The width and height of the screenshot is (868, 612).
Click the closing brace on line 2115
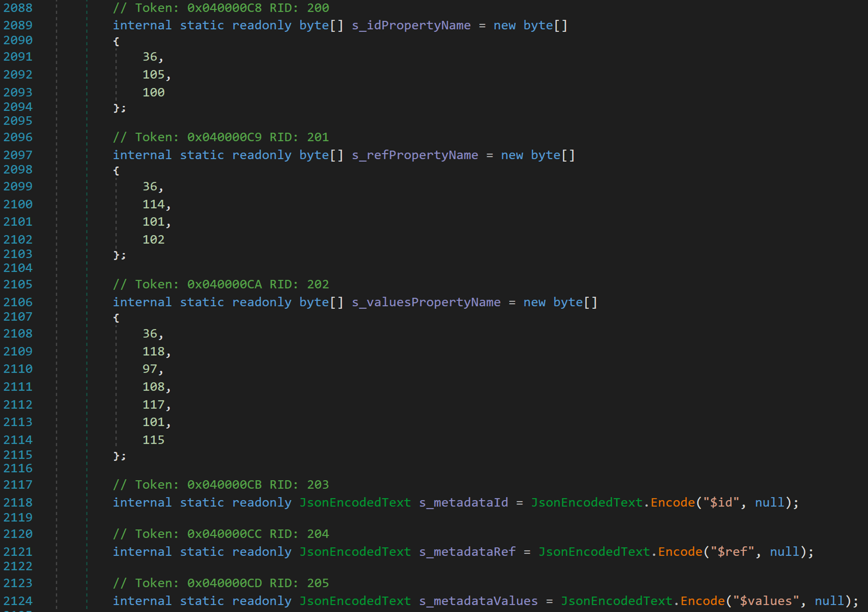[x=116, y=456]
